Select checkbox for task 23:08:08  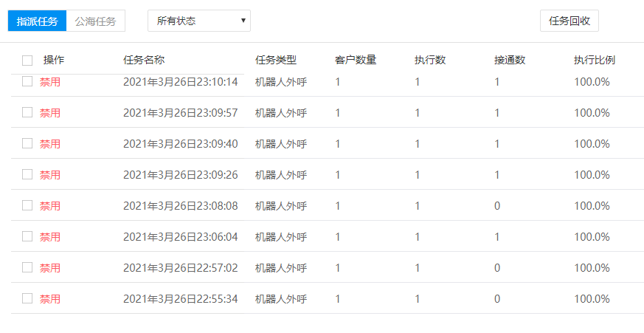click(27, 205)
